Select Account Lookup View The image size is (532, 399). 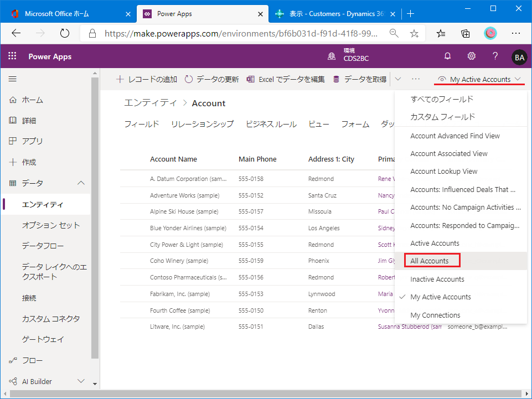tap(461, 172)
